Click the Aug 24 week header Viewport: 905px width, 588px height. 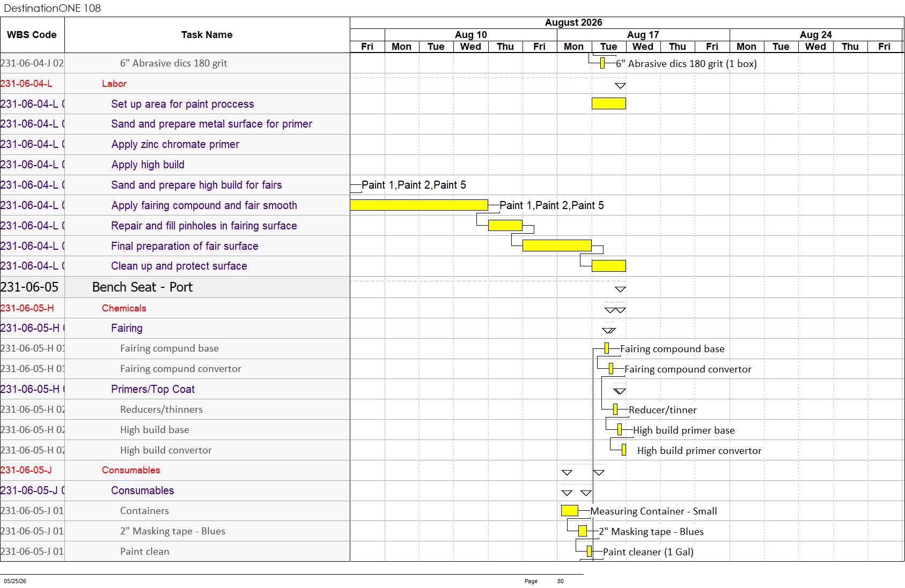coord(816,35)
